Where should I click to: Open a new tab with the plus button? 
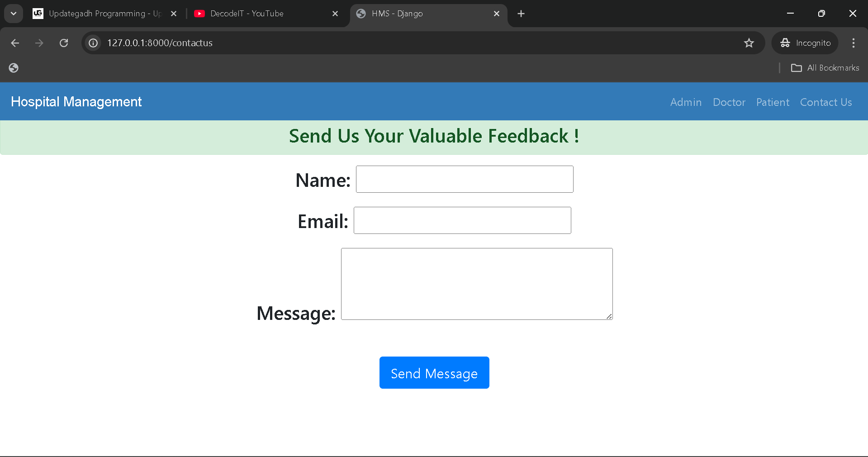521,14
